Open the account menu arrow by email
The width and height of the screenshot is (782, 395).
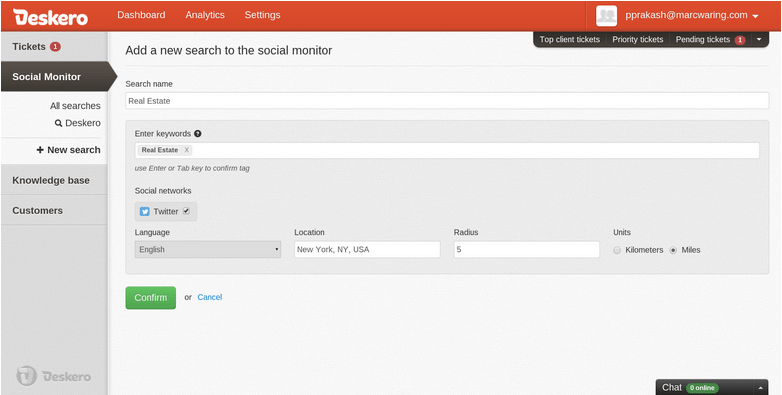pyautogui.click(x=755, y=16)
